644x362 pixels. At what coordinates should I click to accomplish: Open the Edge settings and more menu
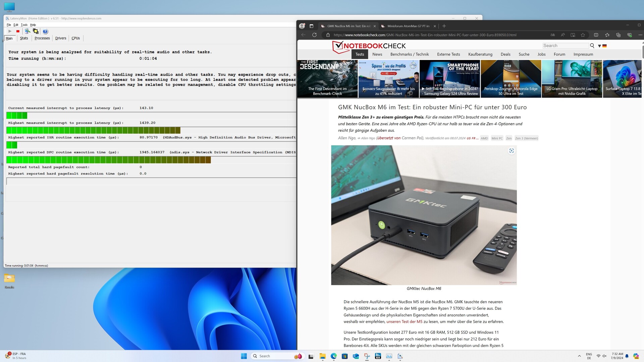[640, 35]
